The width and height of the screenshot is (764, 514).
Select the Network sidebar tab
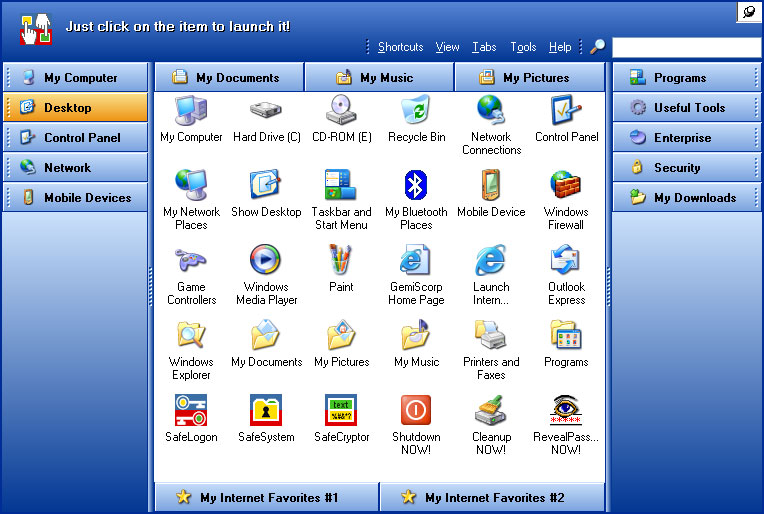pyautogui.click(x=76, y=168)
